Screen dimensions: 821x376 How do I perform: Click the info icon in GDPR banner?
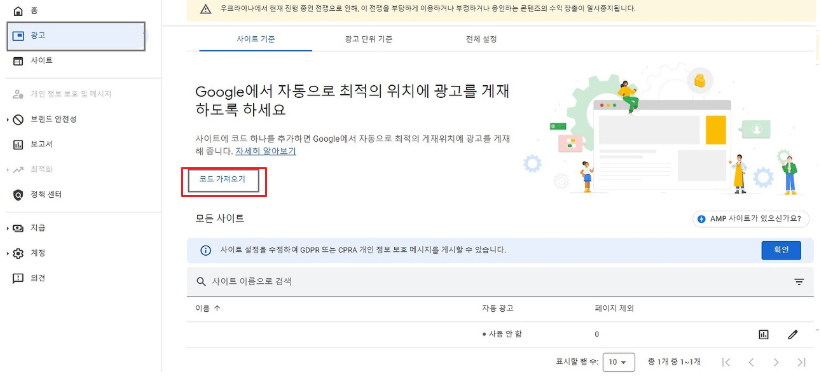click(206, 251)
